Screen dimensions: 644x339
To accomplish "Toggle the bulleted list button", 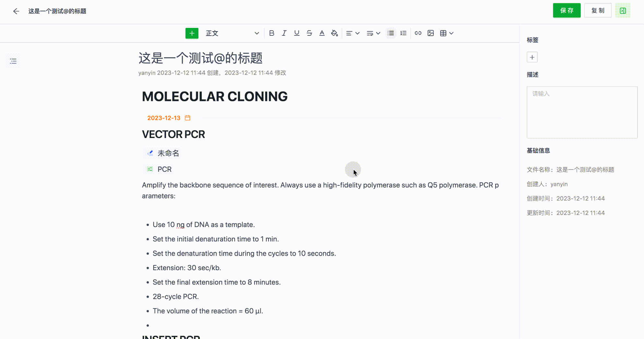I will (x=391, y=33).
